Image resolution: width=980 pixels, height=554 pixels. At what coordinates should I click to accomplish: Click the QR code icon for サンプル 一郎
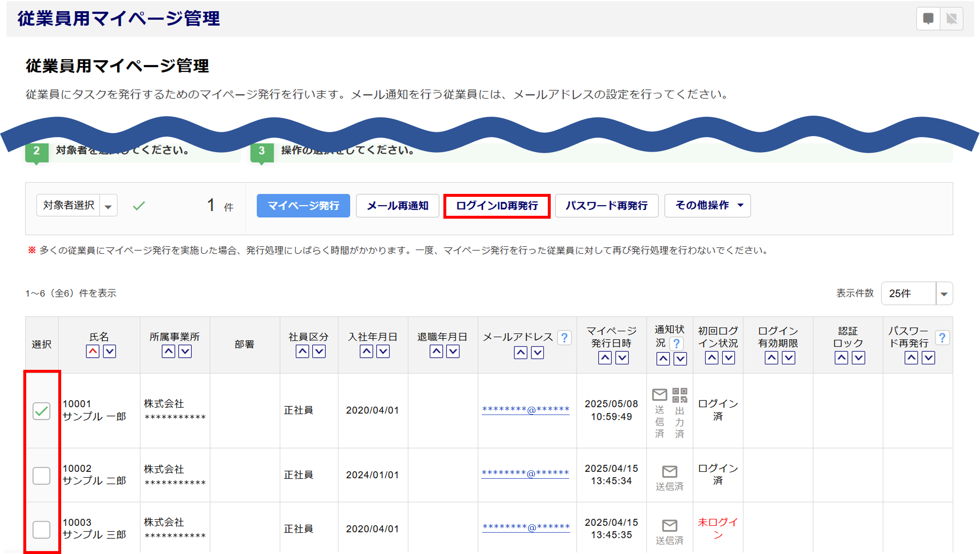point(679,395)
